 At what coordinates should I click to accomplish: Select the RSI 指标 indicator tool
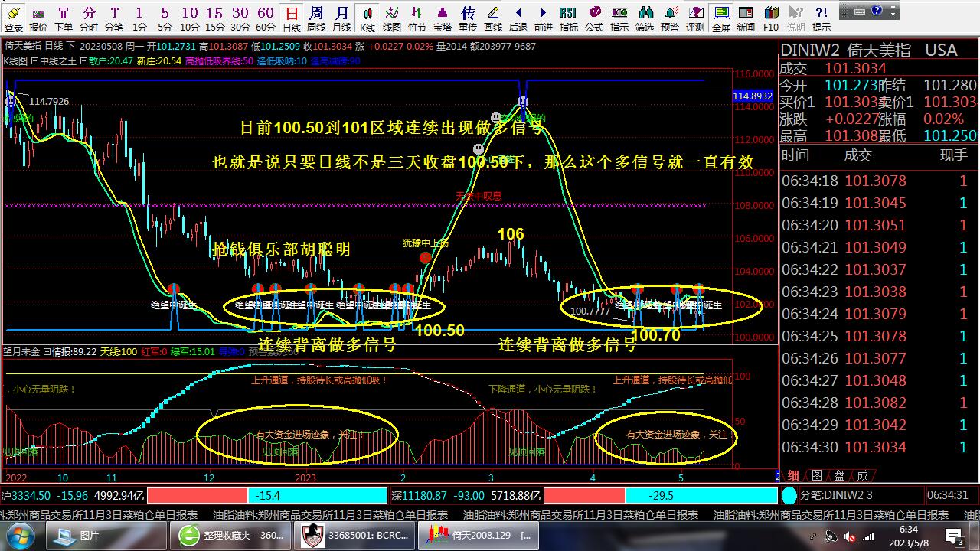[568, 18]
